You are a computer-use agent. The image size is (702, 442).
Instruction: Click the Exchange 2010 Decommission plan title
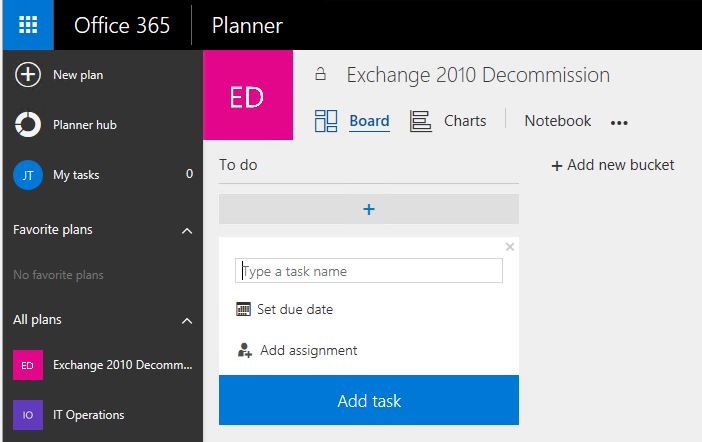pos(478,75)
